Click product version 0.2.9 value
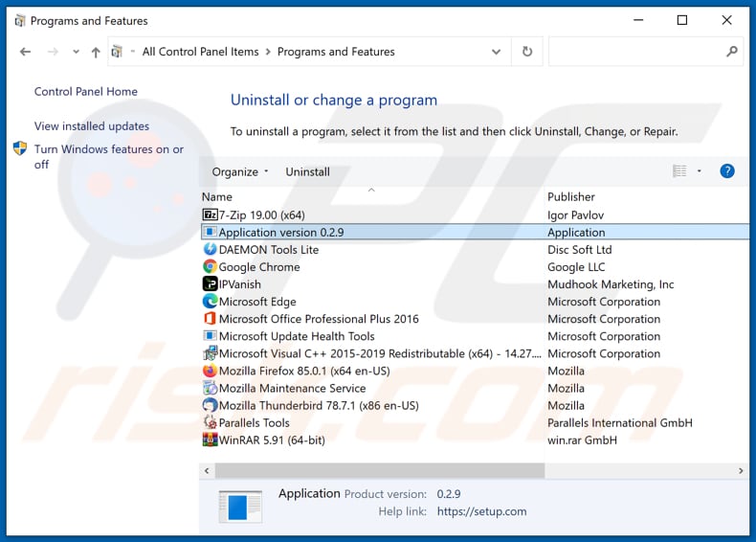The image size is (756, 542). tap(449, 494)
